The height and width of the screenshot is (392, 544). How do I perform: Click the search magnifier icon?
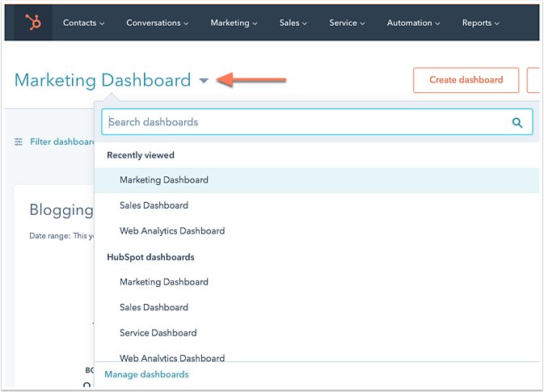coord(517,123)
